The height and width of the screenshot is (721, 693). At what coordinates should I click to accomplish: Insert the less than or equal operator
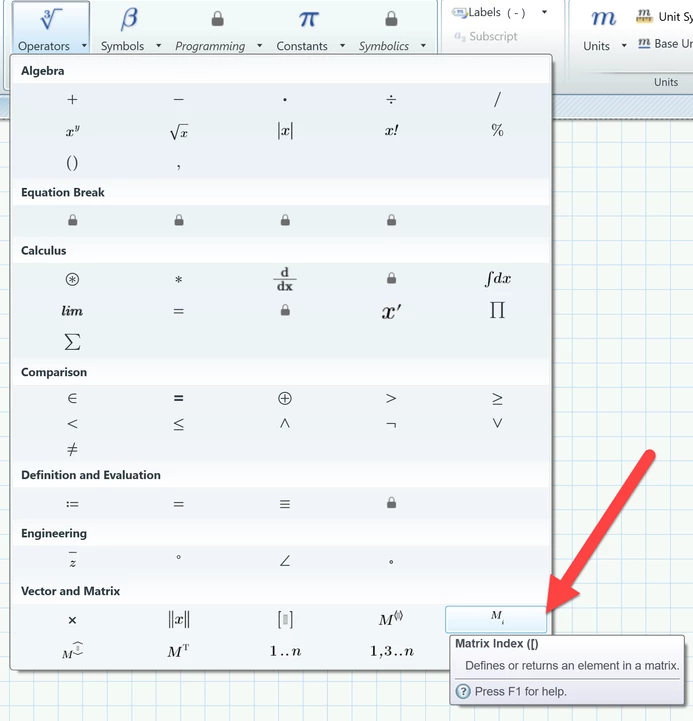pyautogui.click(x=178, y=424)
